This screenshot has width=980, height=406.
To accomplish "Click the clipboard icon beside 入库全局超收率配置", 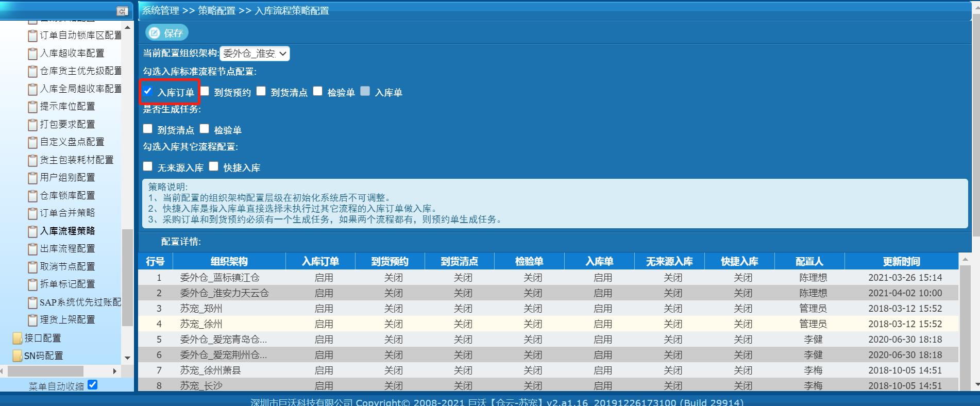I will [32, 89].
